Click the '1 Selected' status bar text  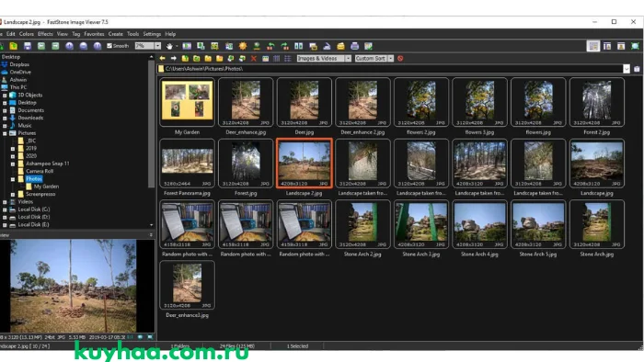pos(297,346)
